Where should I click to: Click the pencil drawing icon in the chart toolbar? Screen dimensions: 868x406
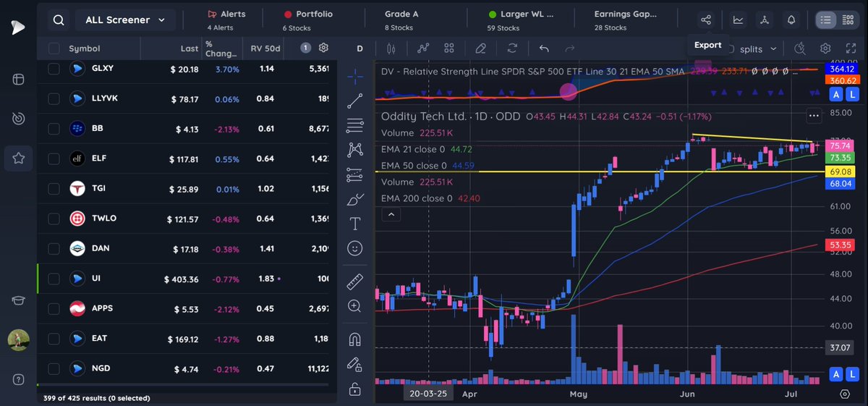[480, 48]
